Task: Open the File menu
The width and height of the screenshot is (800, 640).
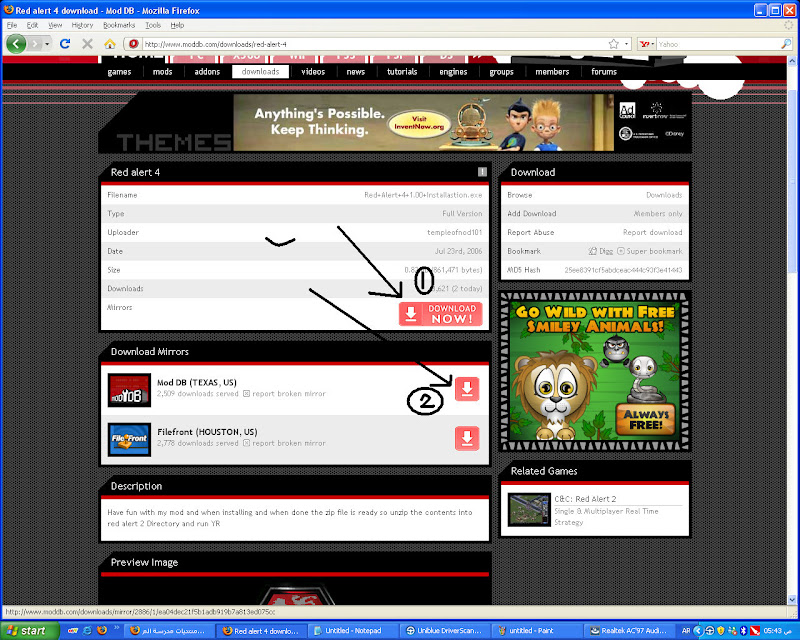Action: pos(12,25)
